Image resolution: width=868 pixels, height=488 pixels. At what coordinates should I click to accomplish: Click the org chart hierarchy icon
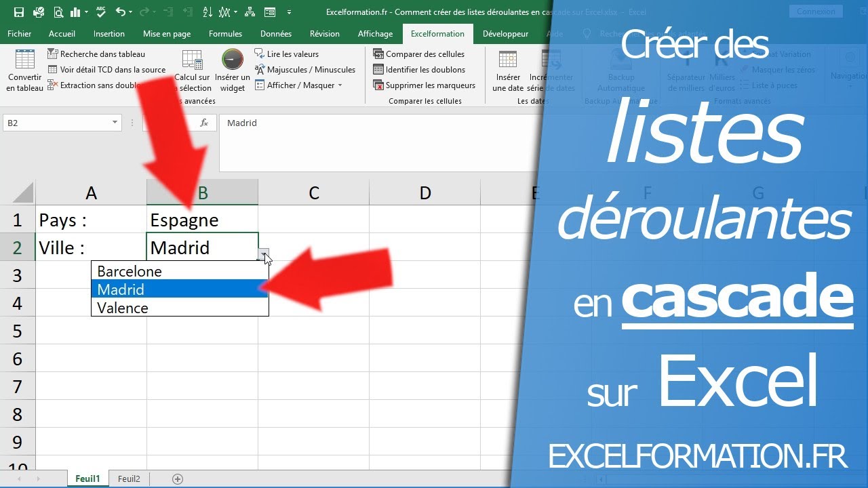point(250,12)
